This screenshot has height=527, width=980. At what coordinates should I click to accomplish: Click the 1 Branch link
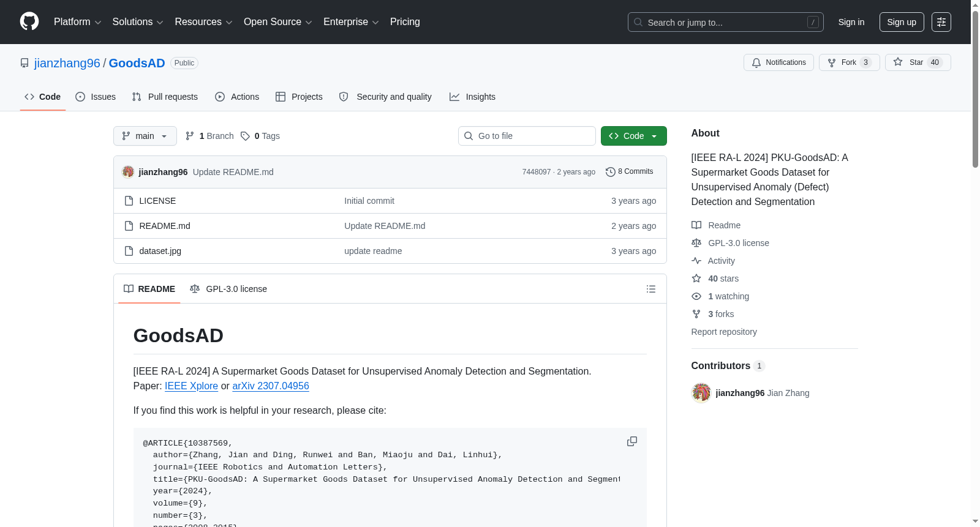[209, 136]
